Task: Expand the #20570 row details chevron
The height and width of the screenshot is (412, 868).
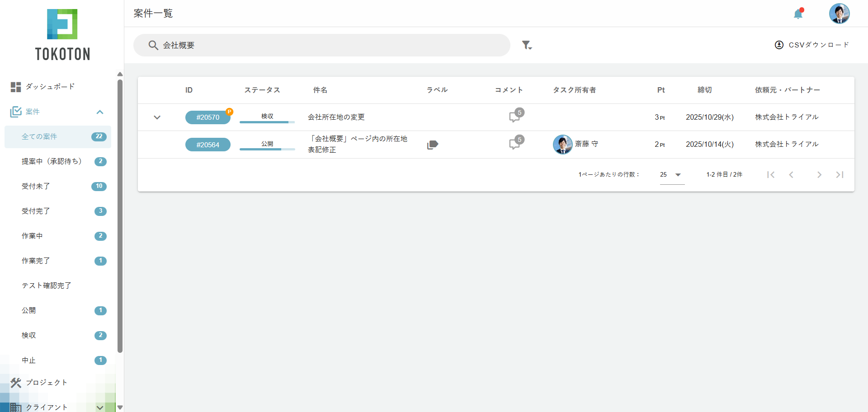Action: pyautogui.click(x=157, y=117)
